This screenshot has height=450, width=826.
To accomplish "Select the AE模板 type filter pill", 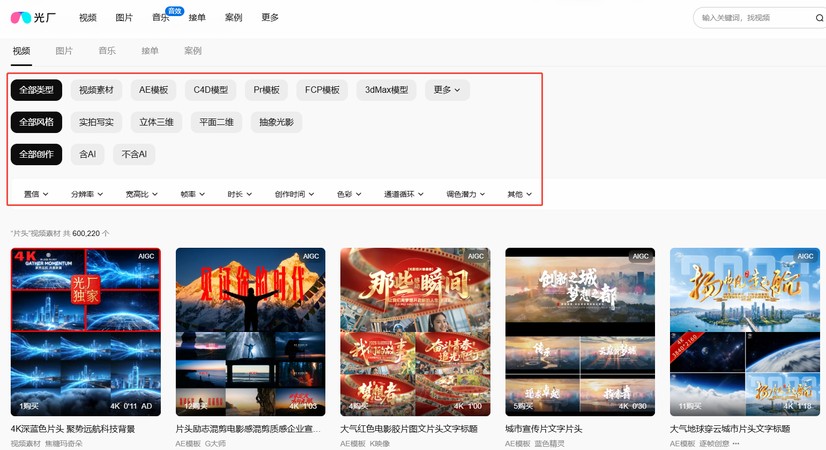I will (153, 90).
